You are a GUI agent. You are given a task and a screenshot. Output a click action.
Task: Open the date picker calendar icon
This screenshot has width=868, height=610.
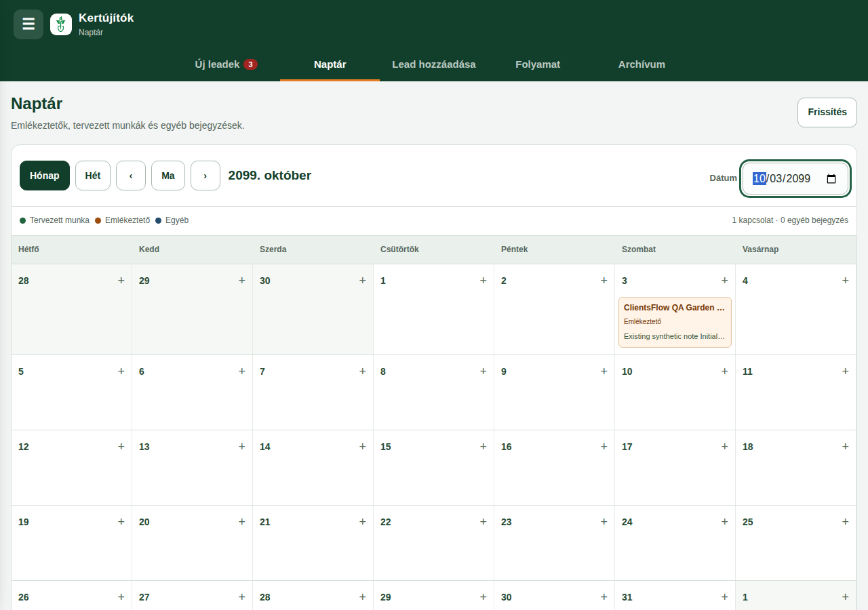point(831,179)
